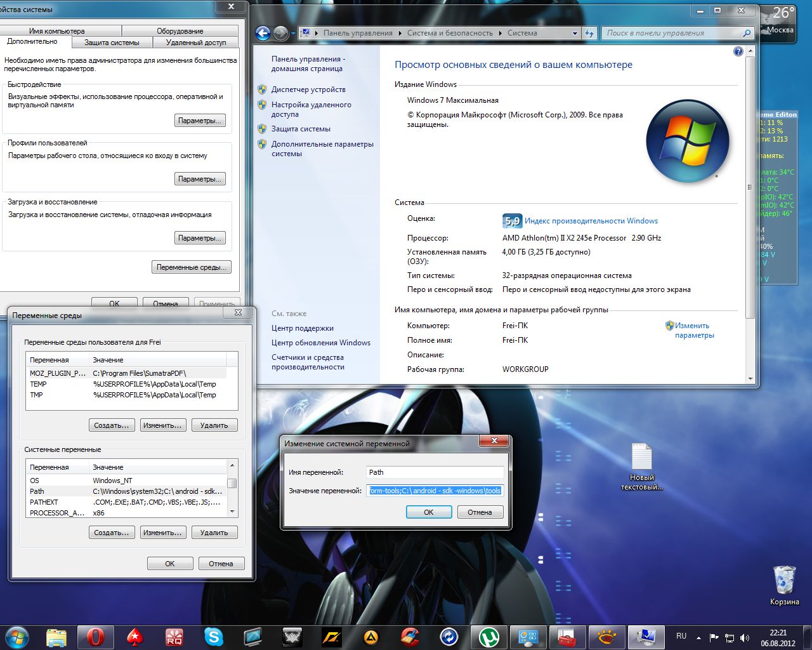
Task: Edit the selected user variable
Action: tap(163, 425)
